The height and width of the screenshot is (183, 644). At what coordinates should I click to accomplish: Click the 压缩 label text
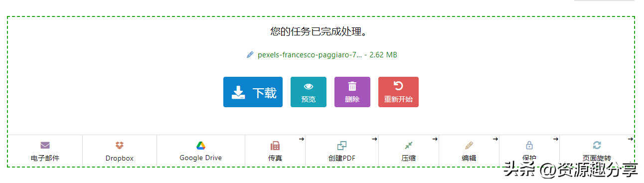[409, 158]
